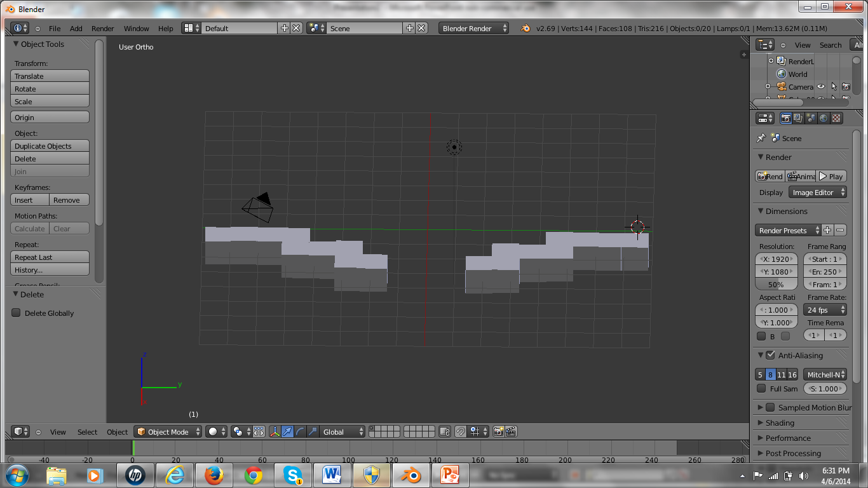The width and height of the screenshot is (868, 488).
Task: Select the Scene properties icon
Action: tap(810, 118)
